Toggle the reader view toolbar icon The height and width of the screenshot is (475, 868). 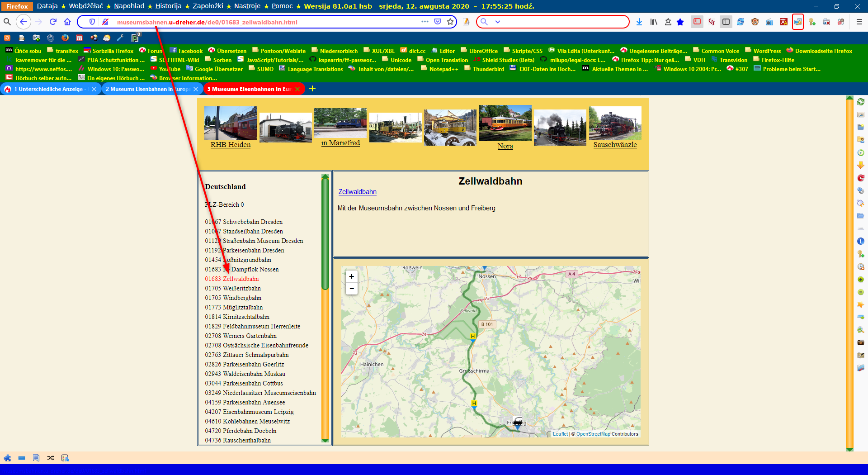click(697, 22)
